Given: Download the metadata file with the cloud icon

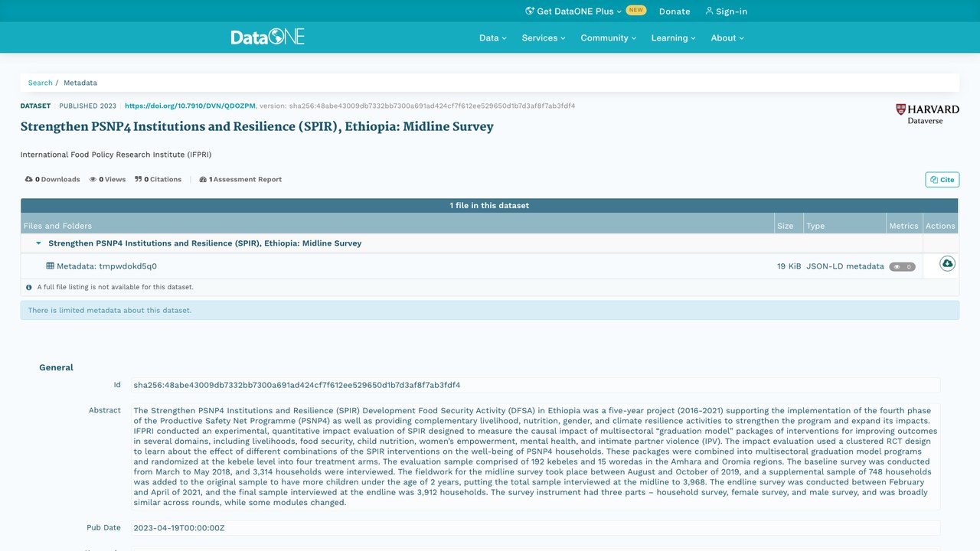Looking at the screenshot, I should click(x=947, y=264).
